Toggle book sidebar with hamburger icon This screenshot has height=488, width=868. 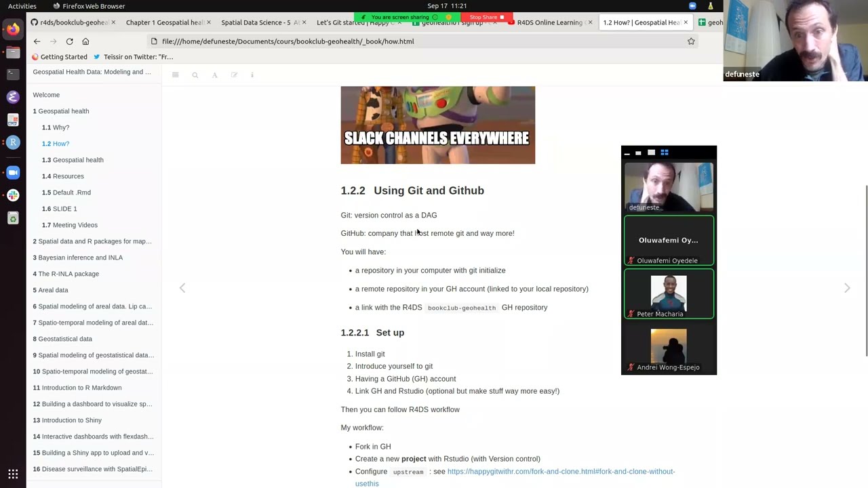175,75
